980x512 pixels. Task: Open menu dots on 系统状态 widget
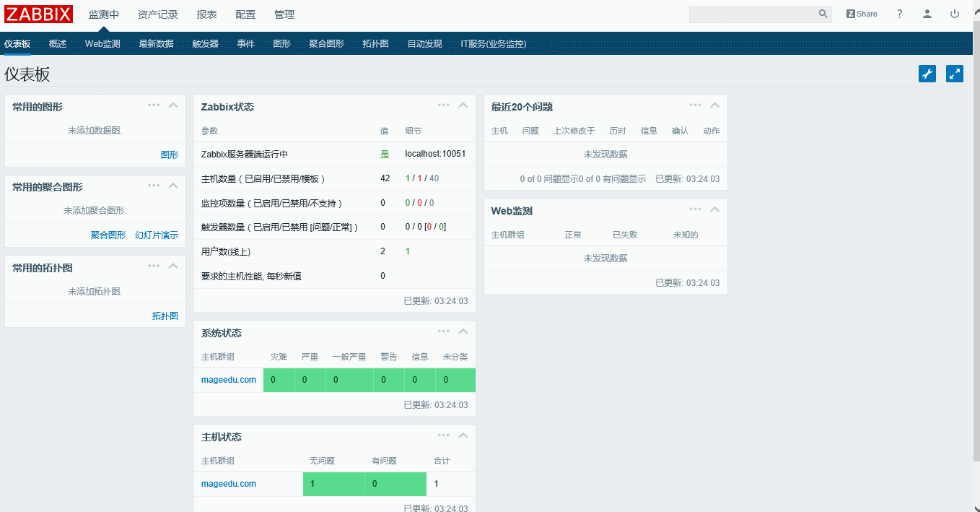coord(444,331)
